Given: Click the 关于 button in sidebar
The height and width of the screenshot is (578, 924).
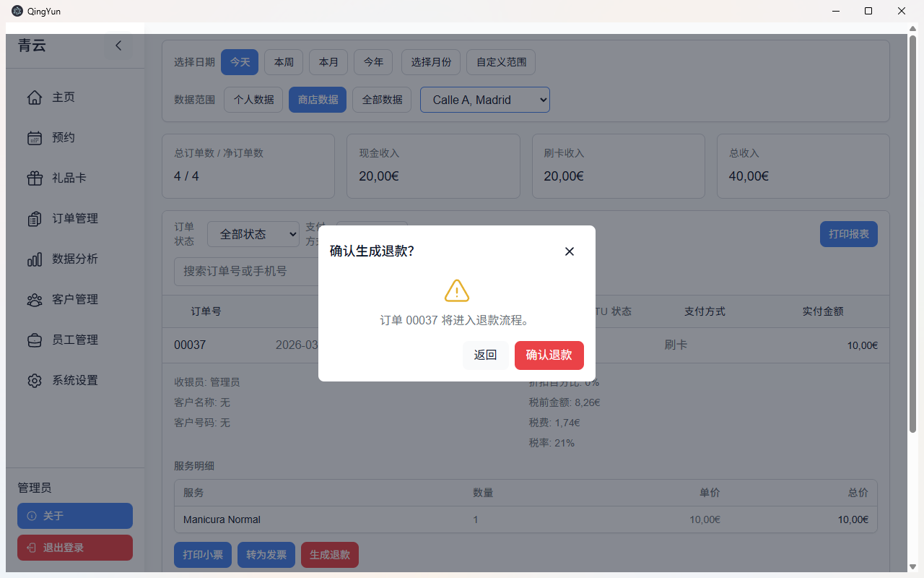Looking at the screenshot, I should [x=75, y=516].
